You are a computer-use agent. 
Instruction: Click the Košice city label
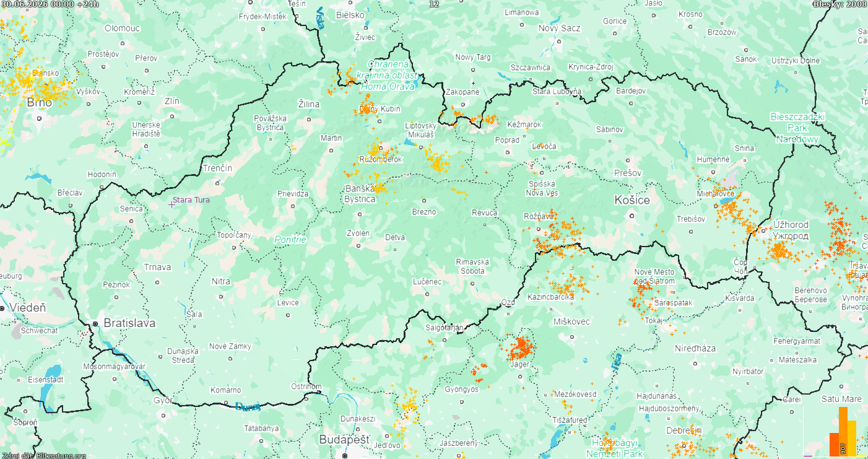[632, 200]
